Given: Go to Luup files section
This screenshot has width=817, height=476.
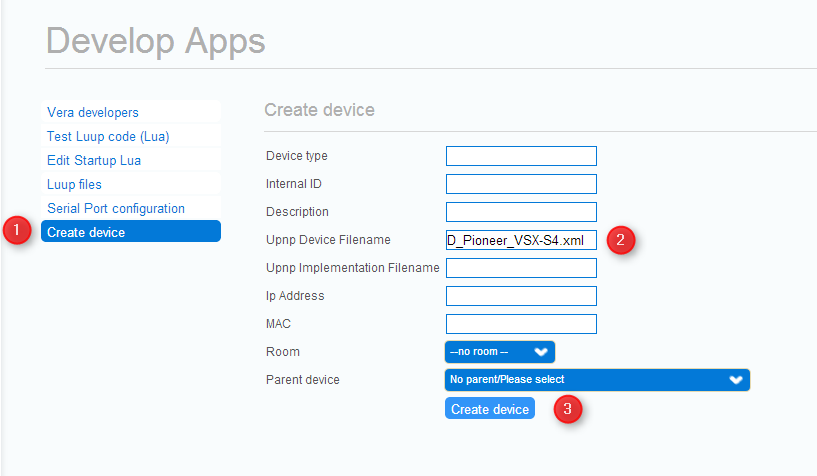Looking at the screenshot, I should (131, 184).
